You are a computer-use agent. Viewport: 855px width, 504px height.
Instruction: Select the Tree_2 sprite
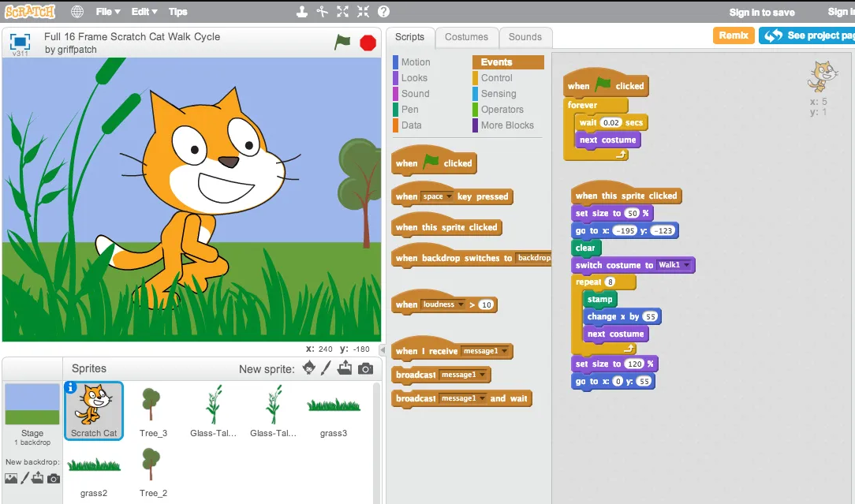(x=153, y=472)
